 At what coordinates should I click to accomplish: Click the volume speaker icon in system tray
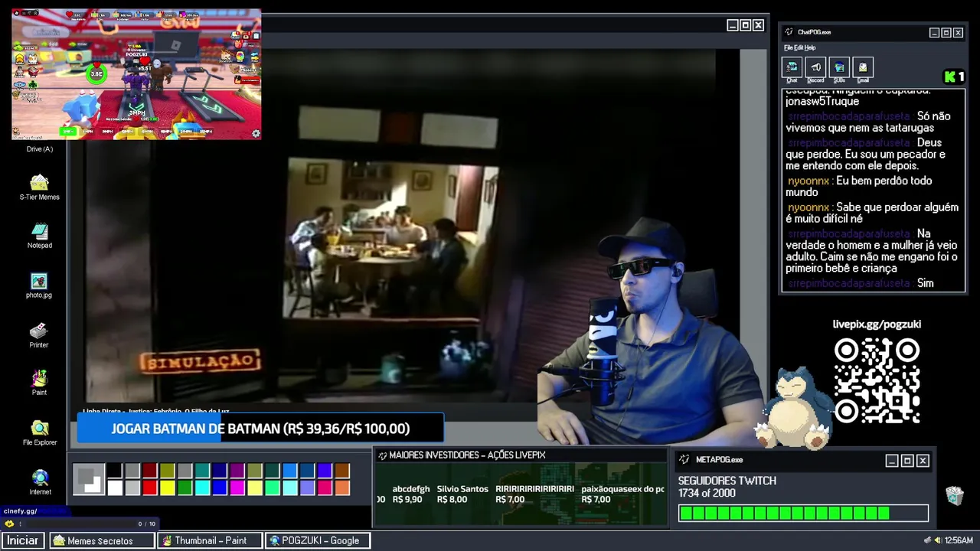tap(938, 540)
